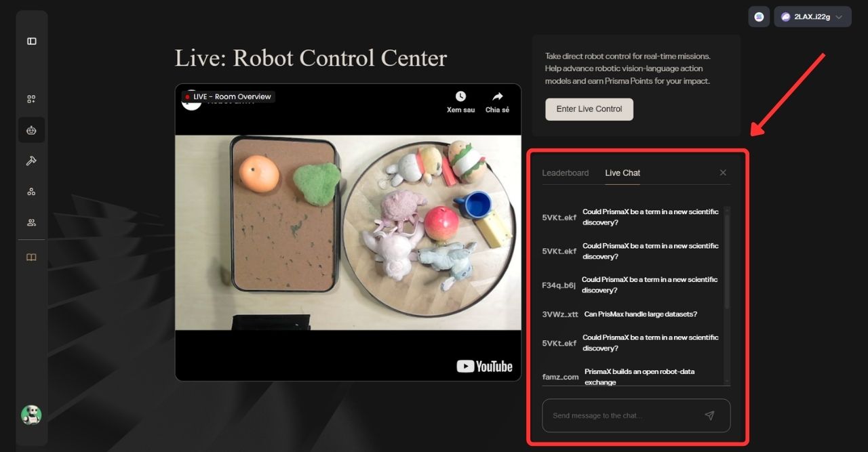Click the connected nodes icon in sidebar
Image resolution: width=868 pixels, height=452 pixels.
pos(31,192)
